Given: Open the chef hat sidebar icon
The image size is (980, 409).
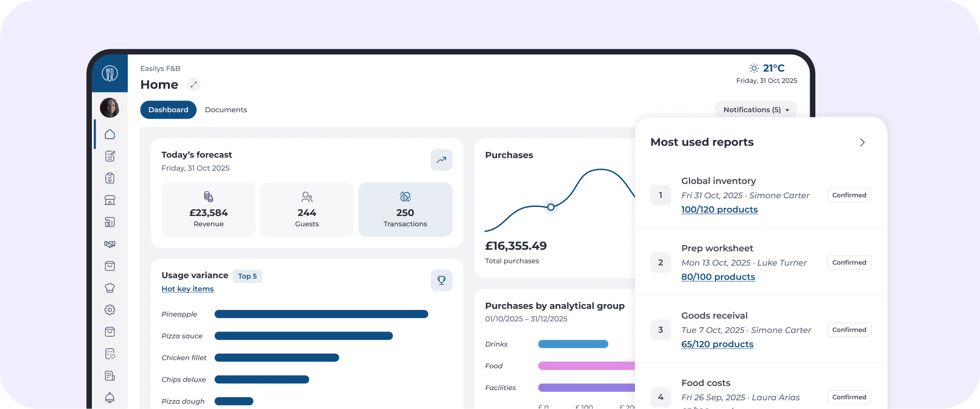Looking at the screenshot, I should coord(110,288).
